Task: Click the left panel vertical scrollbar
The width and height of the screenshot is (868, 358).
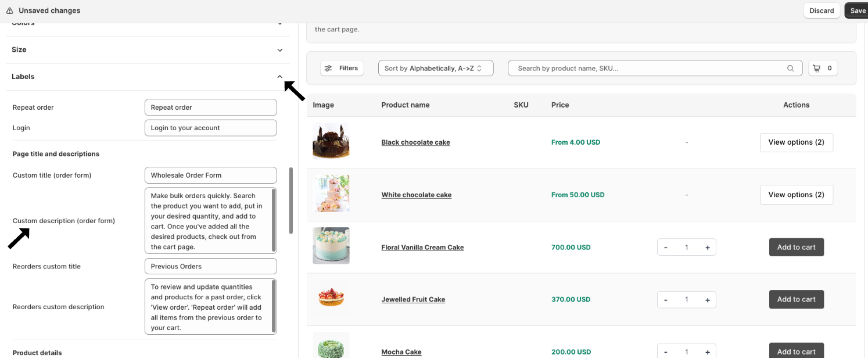Action: pyautogui.click(x=291, y=201)
